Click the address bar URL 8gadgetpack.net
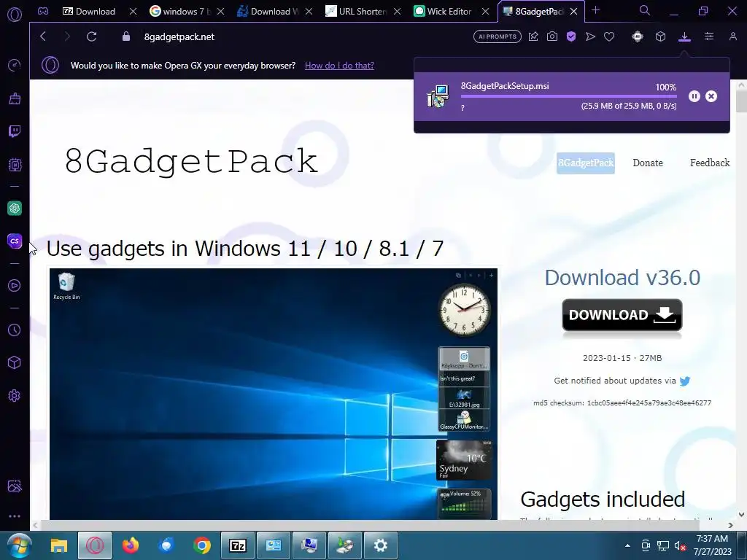Viewport: 747px width, 560px height. 179,36
